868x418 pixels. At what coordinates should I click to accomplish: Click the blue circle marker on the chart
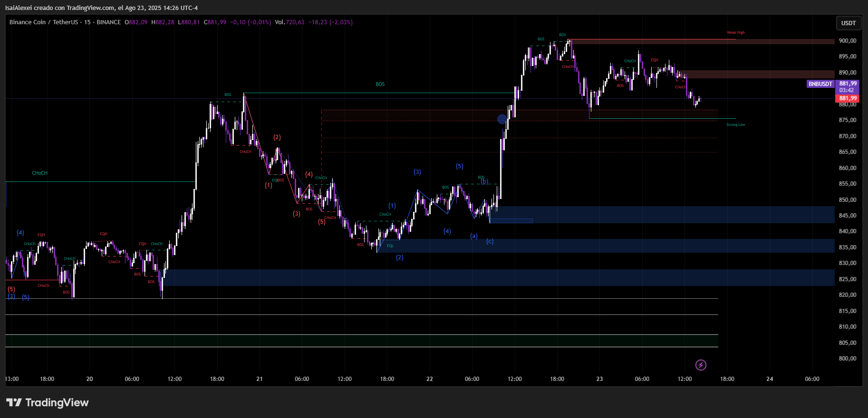pos(502,119)
